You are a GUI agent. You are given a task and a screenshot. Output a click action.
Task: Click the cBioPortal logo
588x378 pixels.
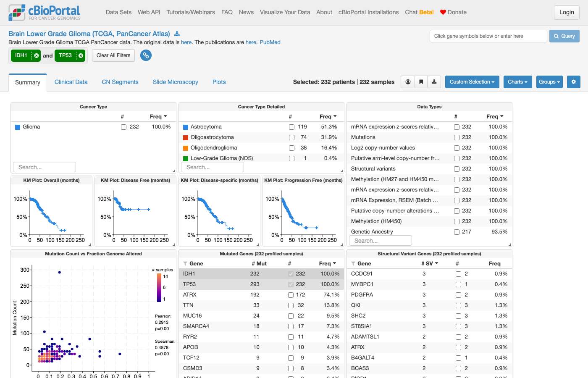pyautogui.click(x=45, y=13)
